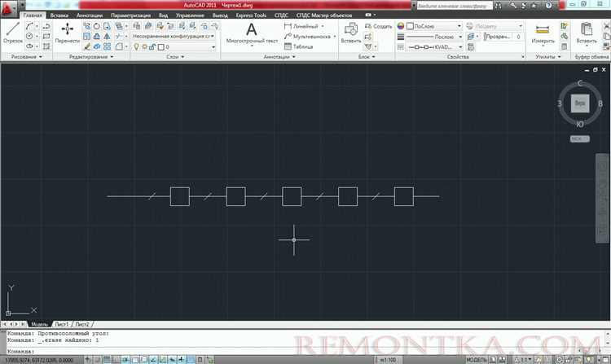611x364 pixels.
Task: Select the Ellipse drawing tool icon
Action: (29, 46)
